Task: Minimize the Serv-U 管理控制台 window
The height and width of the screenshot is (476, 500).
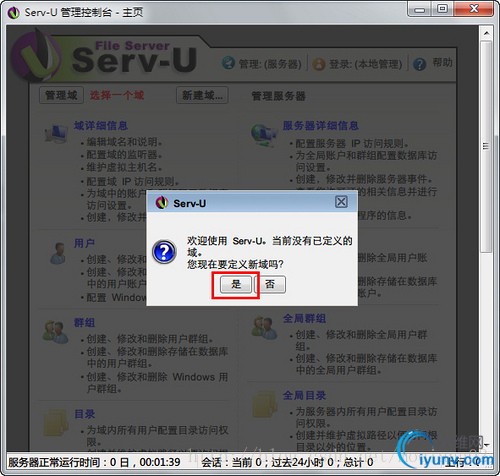Action: [420, 9]
